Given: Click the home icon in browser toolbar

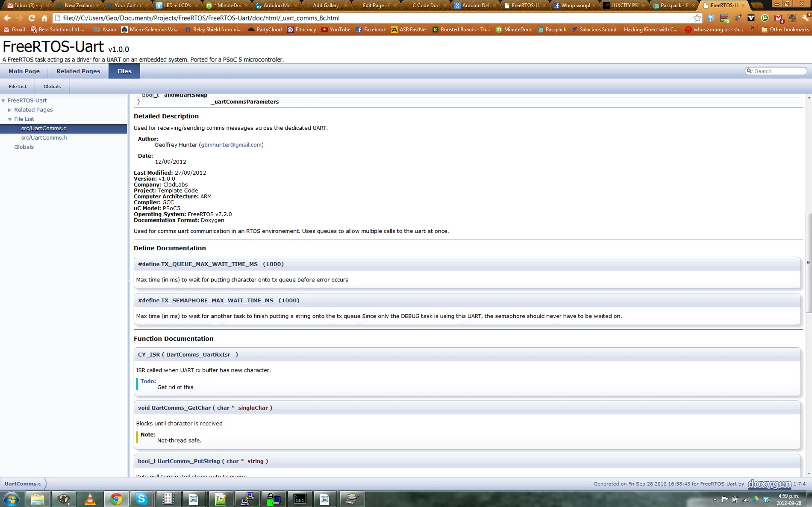Looking at the screenshot, I should tap(44, 18).
